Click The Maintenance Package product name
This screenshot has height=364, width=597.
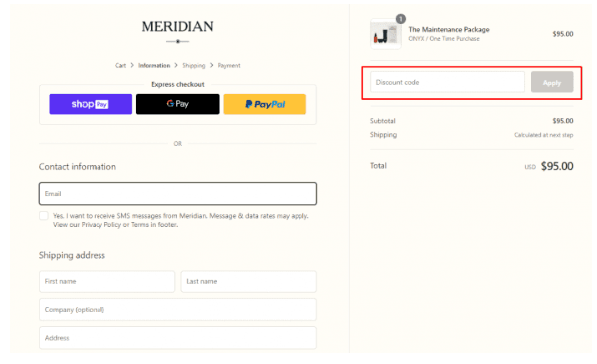449,29
